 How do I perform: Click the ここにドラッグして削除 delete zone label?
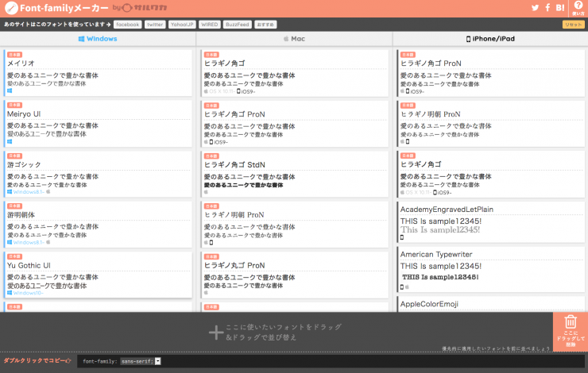571,339
